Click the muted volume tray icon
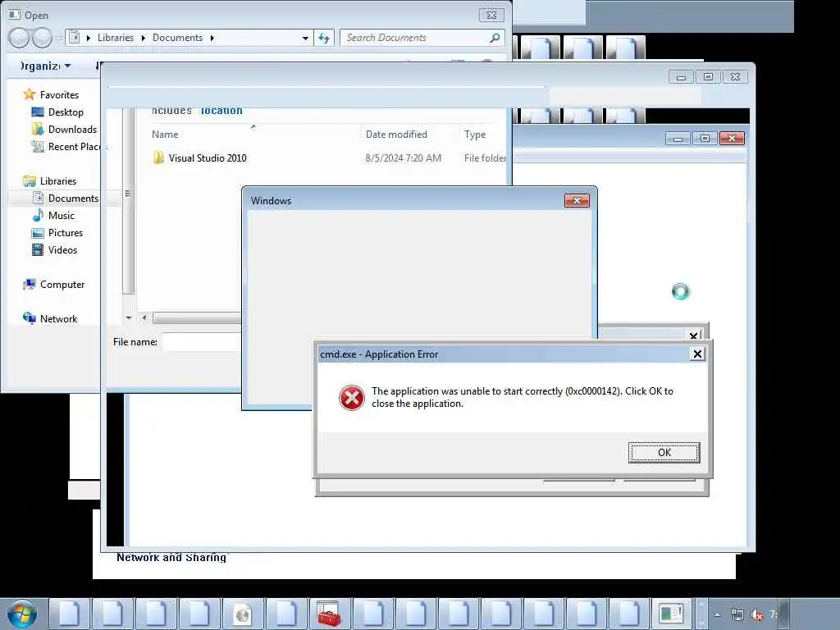The image size is (840, 630). (x=756, y=615)
